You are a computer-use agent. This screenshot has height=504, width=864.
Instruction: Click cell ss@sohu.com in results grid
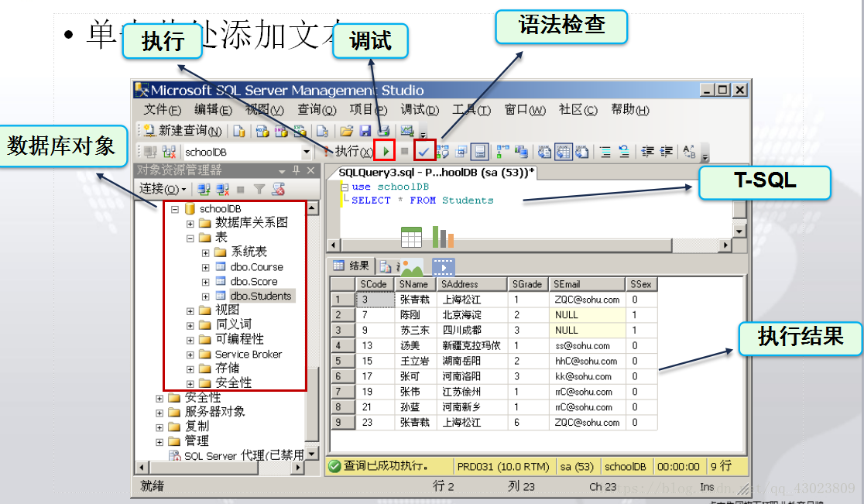(x=588, y=346)
